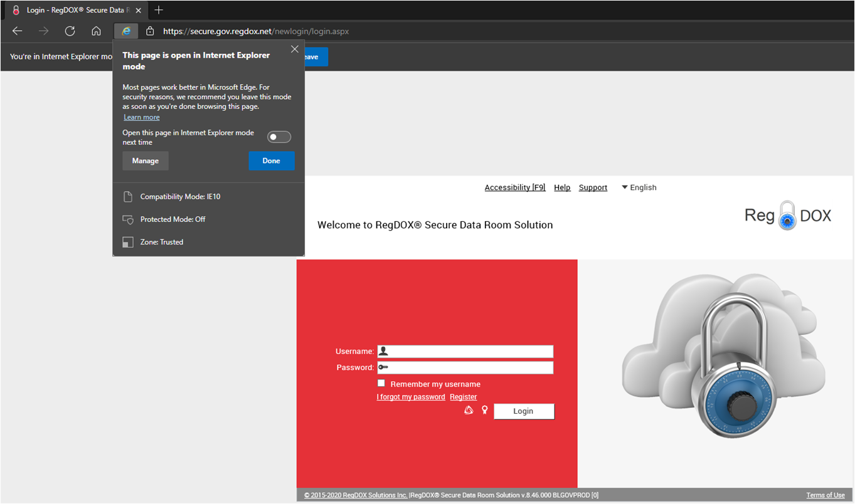Open the Learn more link

coord(142,117)
